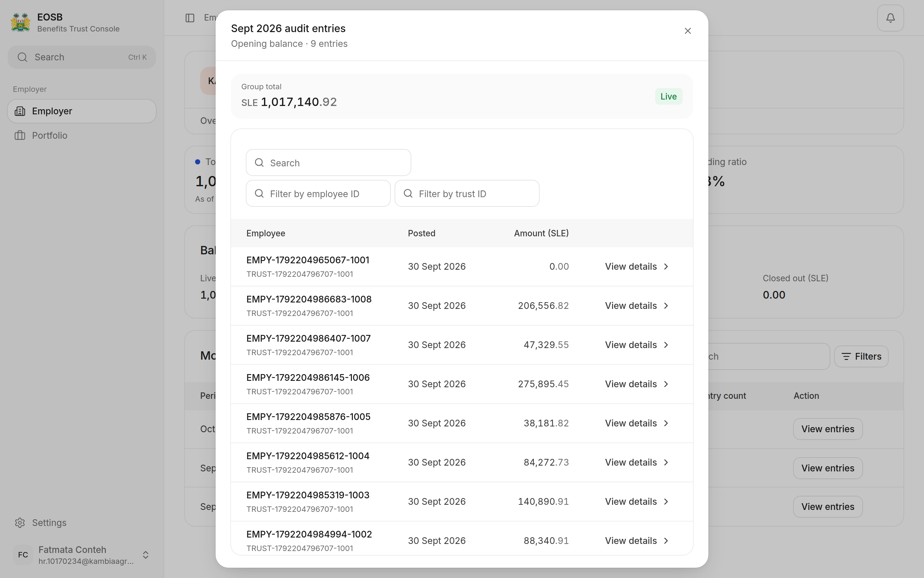Image resolution: width=924 pixels, height=578 pixels.
Task: Click View entries in the Oct row
Action: [828, 429]
